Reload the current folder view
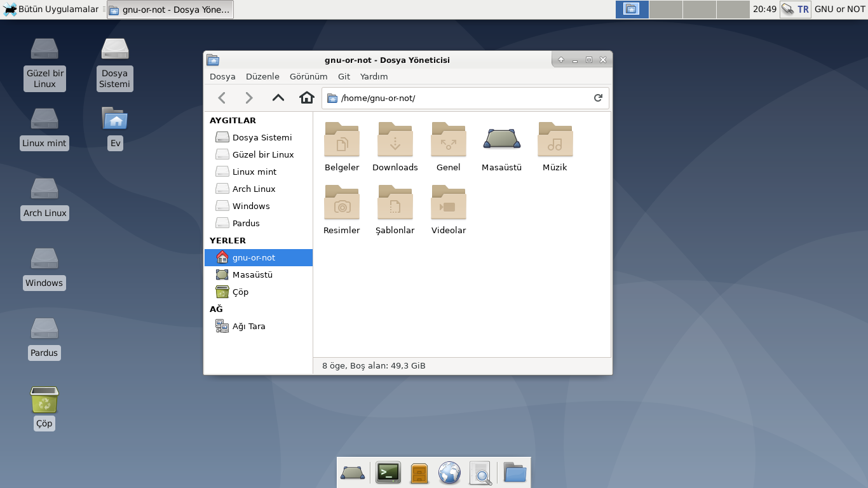This screenshot has height=488, width=868. pos(598,98)
